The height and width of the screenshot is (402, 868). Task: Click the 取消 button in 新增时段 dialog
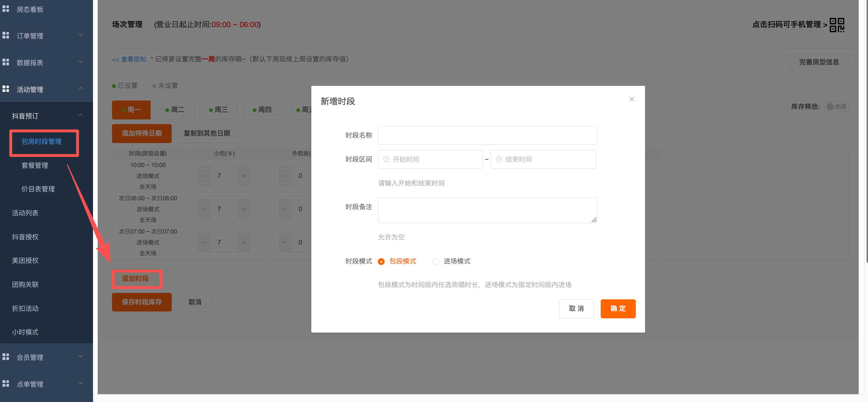[x=576, y=309]
